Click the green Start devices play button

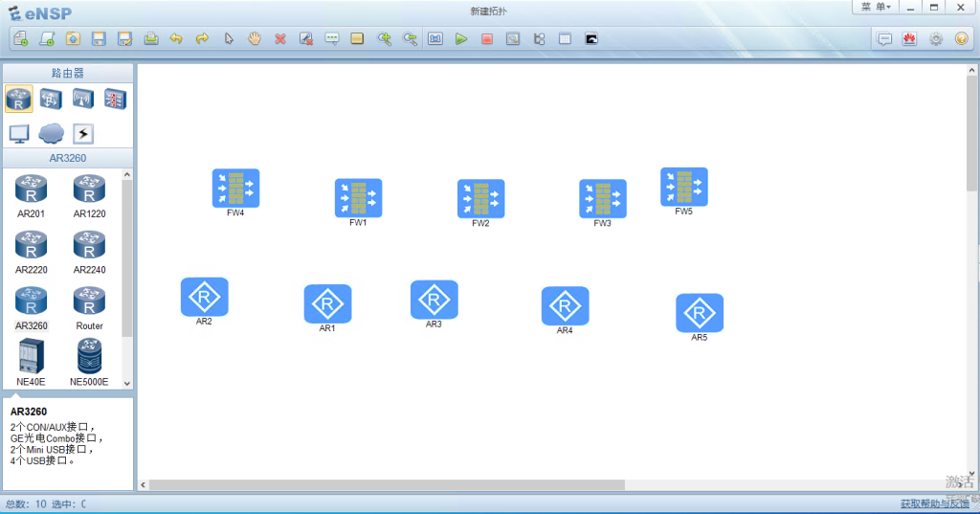(x=461, y=39)
